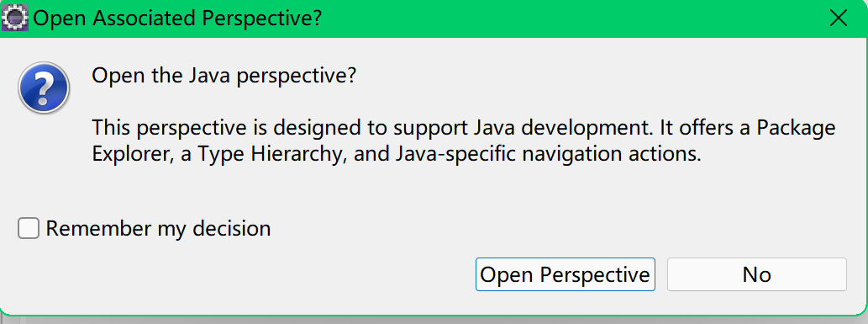
Task: Click the "Open Associated Perspective?" title text
Action: 177,19
